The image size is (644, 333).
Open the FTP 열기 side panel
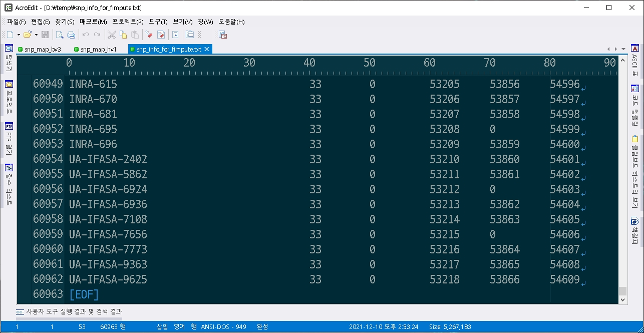(9, 139)
